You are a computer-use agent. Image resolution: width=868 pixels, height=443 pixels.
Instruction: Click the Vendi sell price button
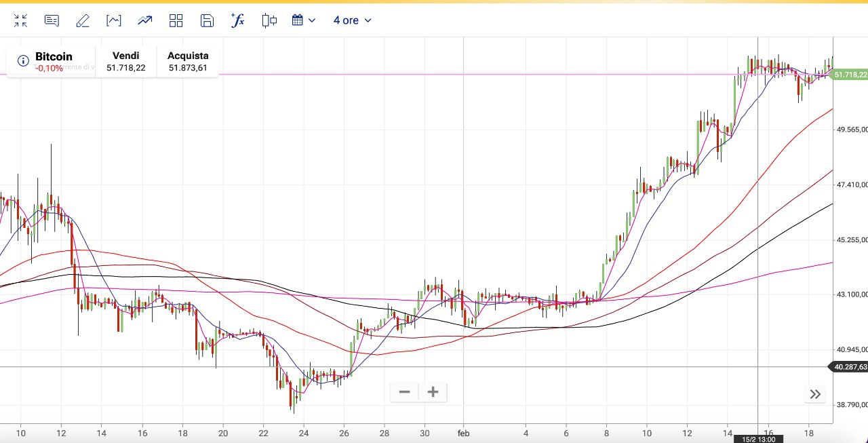point(125,62)
